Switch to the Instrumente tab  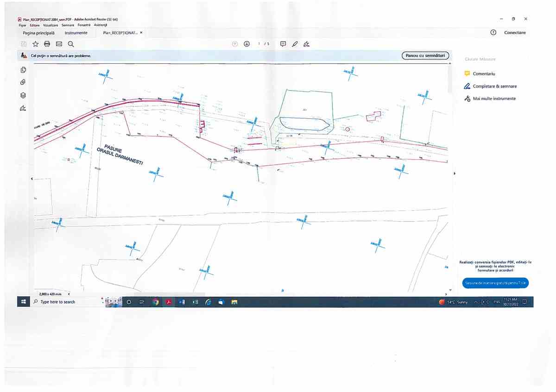[76, 33]
